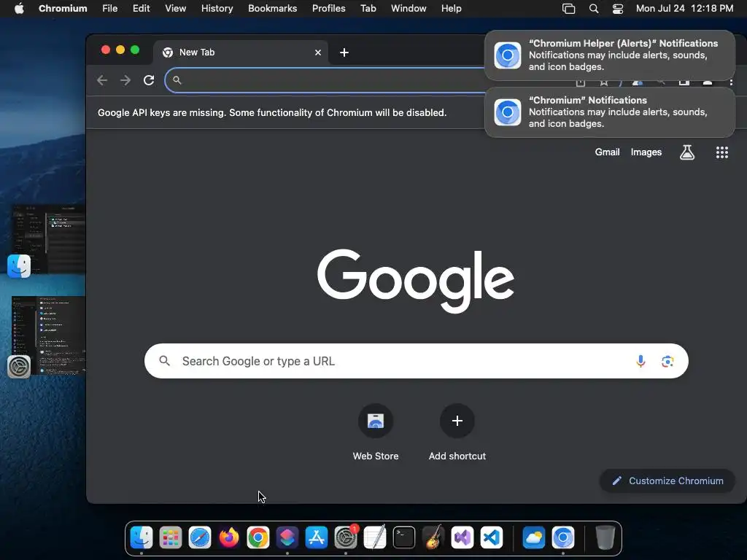Start voice search with the microphone
The height and width of the screenshot is (560, 747).
click(640, 361)
